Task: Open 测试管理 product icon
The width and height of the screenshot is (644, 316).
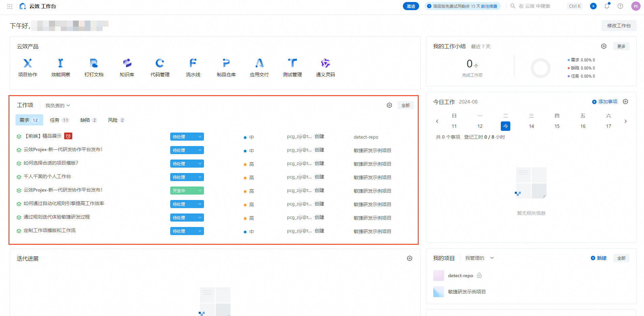Action: (292, 63)
